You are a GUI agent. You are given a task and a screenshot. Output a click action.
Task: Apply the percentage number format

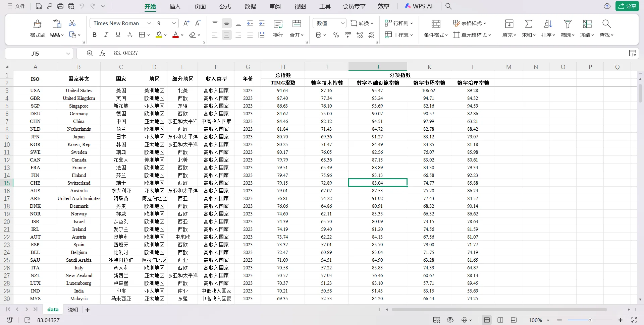click(336, 35)
